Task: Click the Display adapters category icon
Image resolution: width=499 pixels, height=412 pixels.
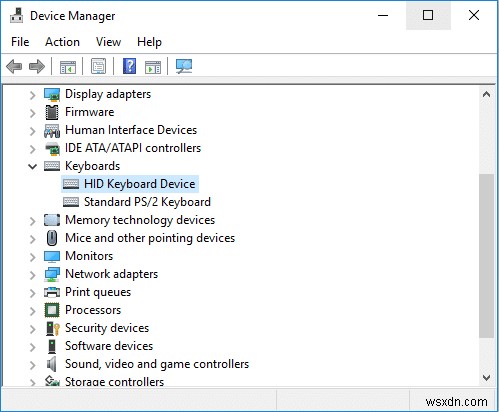Action: 52,94
